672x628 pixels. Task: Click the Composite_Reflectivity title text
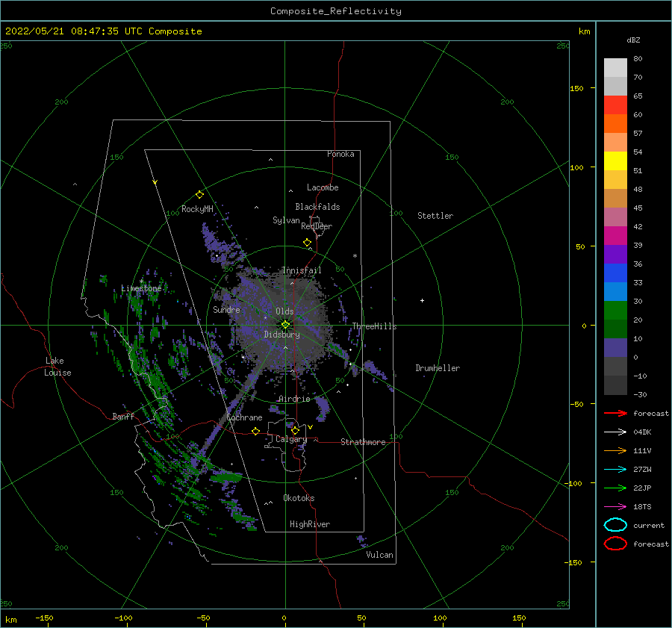pyautogui.click(x=336, y=11)
